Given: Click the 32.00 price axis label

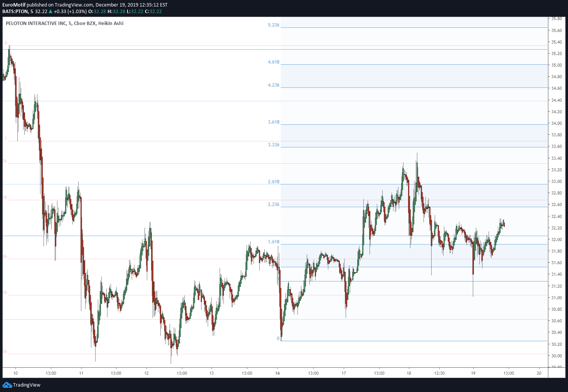Looking at the screenshot, I should (556, 240).
